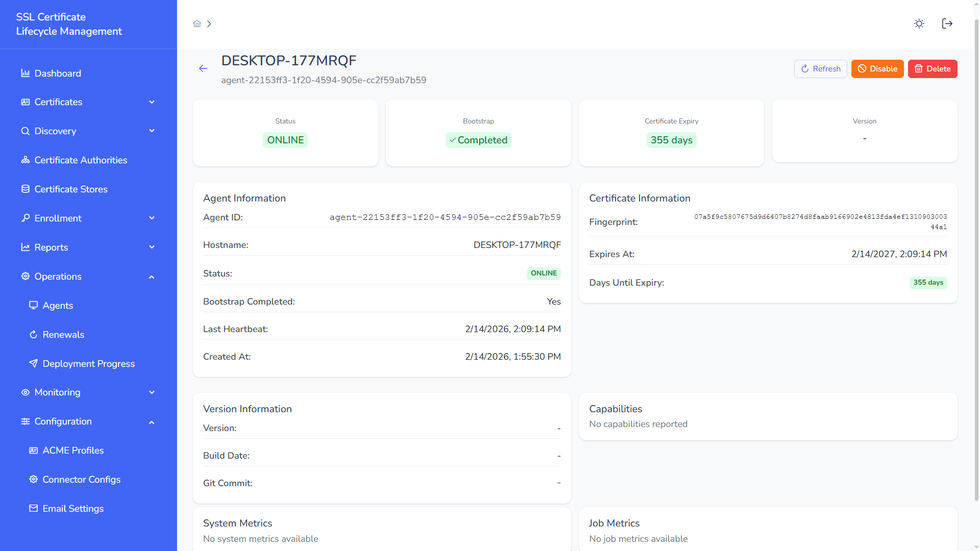The width and height of the screenshot is (980, 551).
Task: Open Email Settings in sidebar
Action: point(73,509)
